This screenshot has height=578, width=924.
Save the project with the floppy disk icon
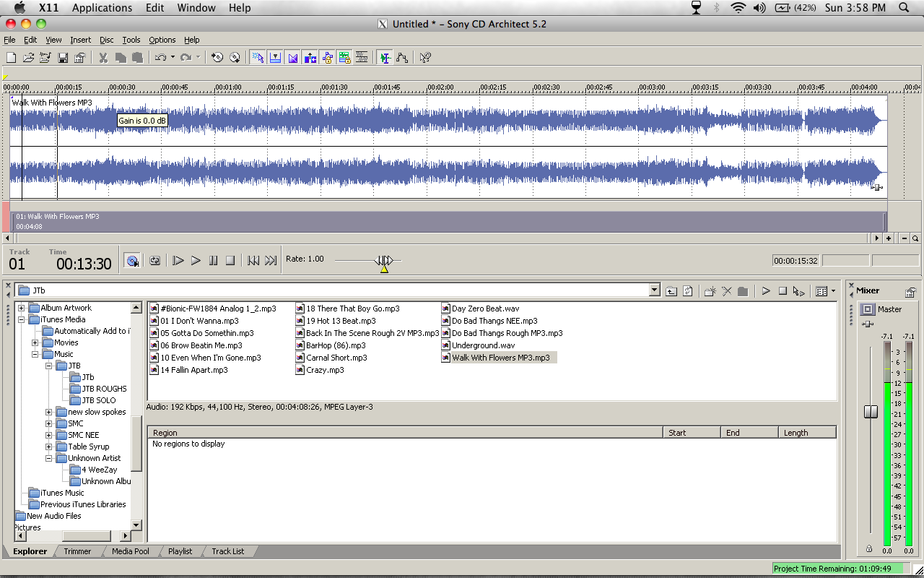[63, 58]
